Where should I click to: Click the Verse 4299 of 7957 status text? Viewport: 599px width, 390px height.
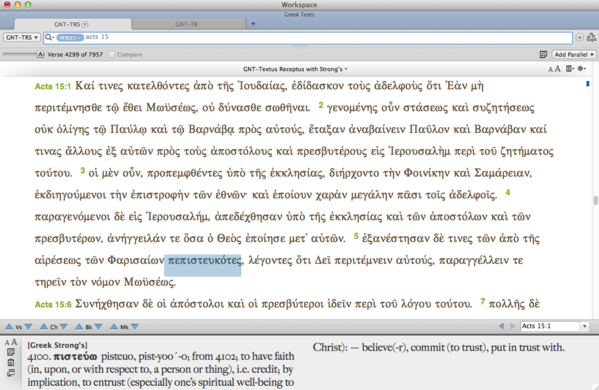[x=75, y=55]
